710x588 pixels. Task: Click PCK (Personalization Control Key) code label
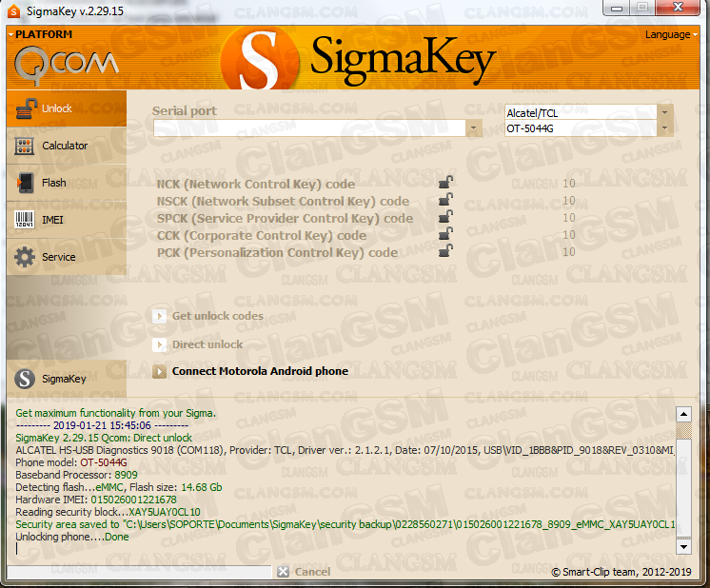(277, 253)
